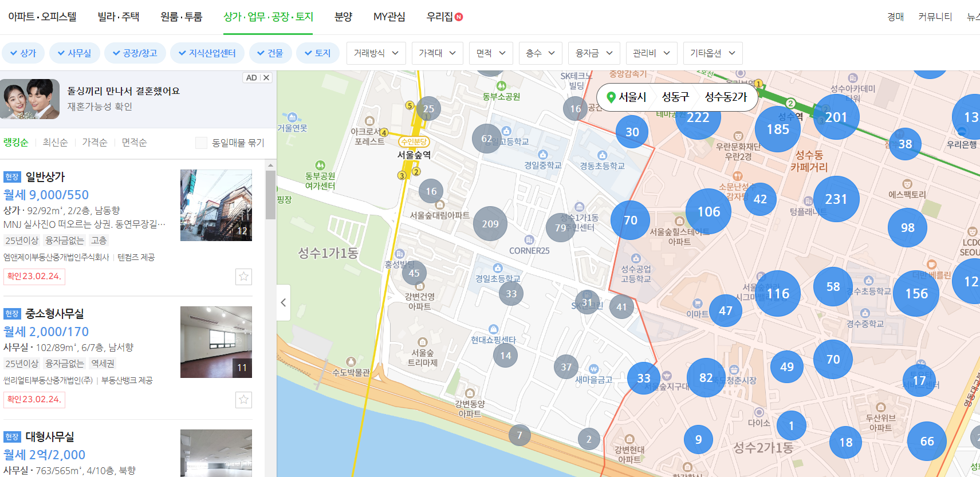
Task: Open the 커뮤니티 link
Action: pyautogui.click(x=935, y=17)
